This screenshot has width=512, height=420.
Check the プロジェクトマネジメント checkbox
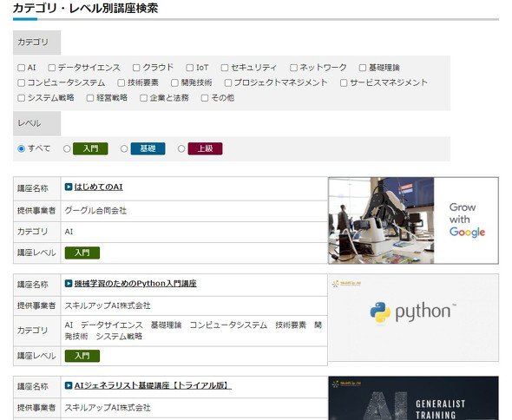click(x=228, y=83)
